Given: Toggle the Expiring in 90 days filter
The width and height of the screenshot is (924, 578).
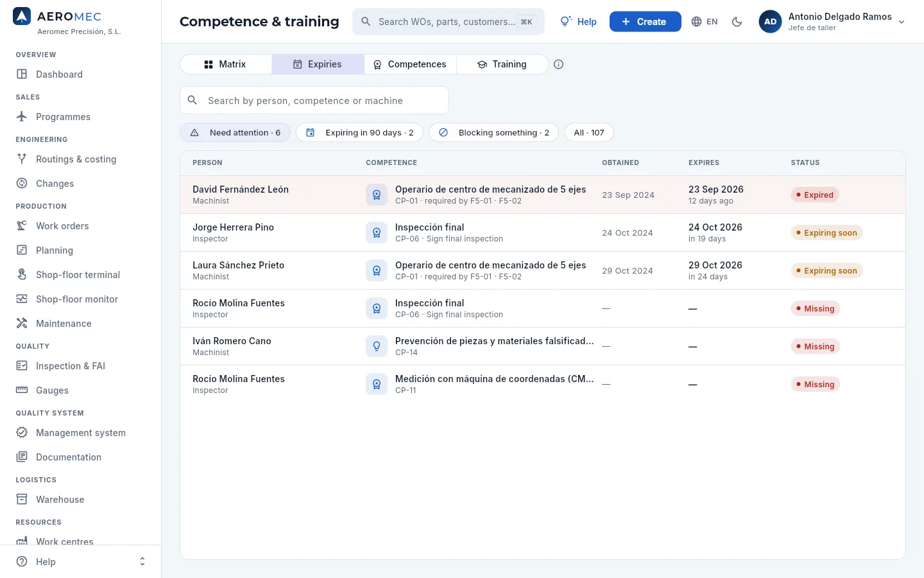Looking at the screenshot, I should click(x=359, y=132).
